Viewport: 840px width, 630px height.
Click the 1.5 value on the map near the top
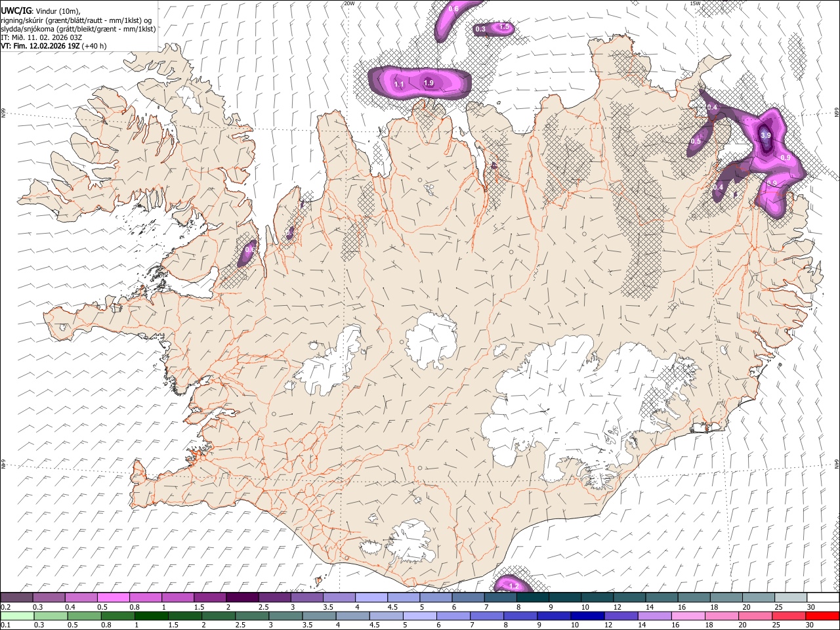pos(504,27)
